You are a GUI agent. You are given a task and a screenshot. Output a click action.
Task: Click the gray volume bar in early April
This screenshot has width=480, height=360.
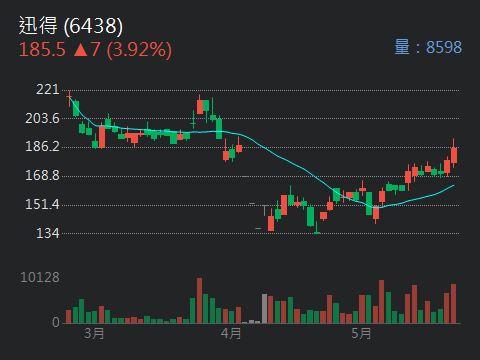click(x=264, y=309)
